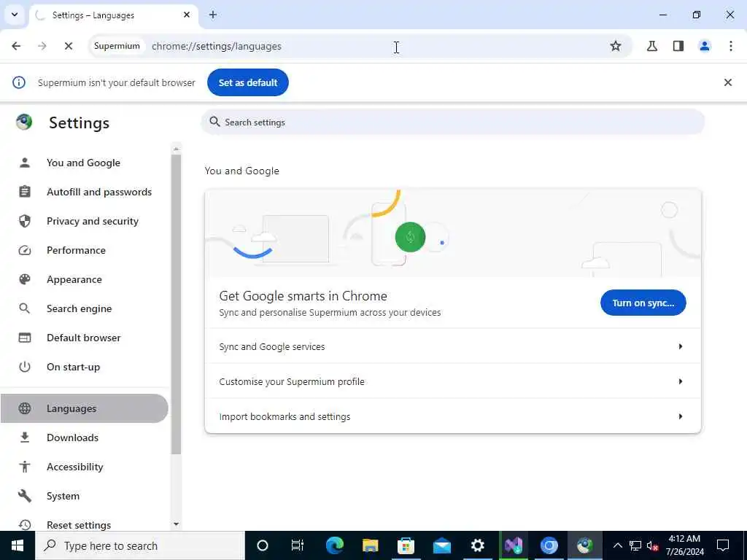The image size is (747, 560).
Task: Open the tab search dropdown arrow
Action: coord(15,15)
